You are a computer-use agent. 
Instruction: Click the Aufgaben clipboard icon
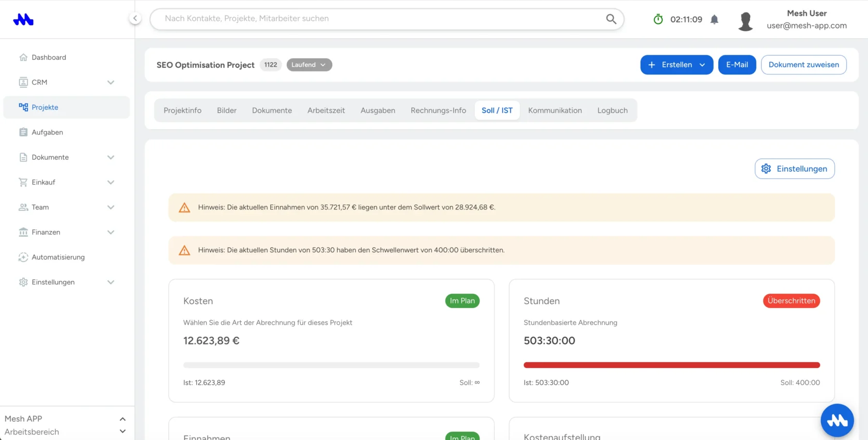[x=23, y=132]
